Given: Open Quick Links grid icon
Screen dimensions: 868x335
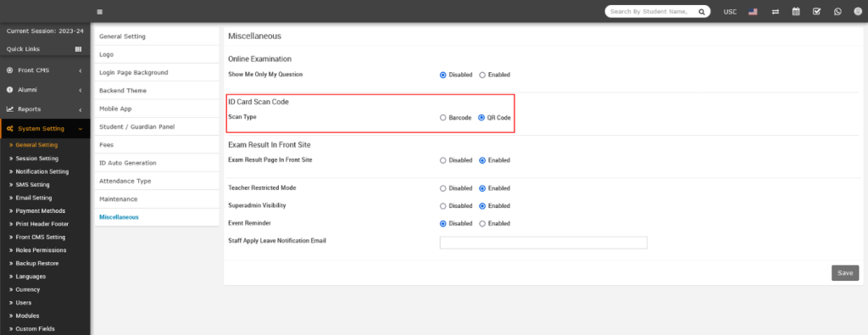Looking at the screenshot, I should point(79,48).
